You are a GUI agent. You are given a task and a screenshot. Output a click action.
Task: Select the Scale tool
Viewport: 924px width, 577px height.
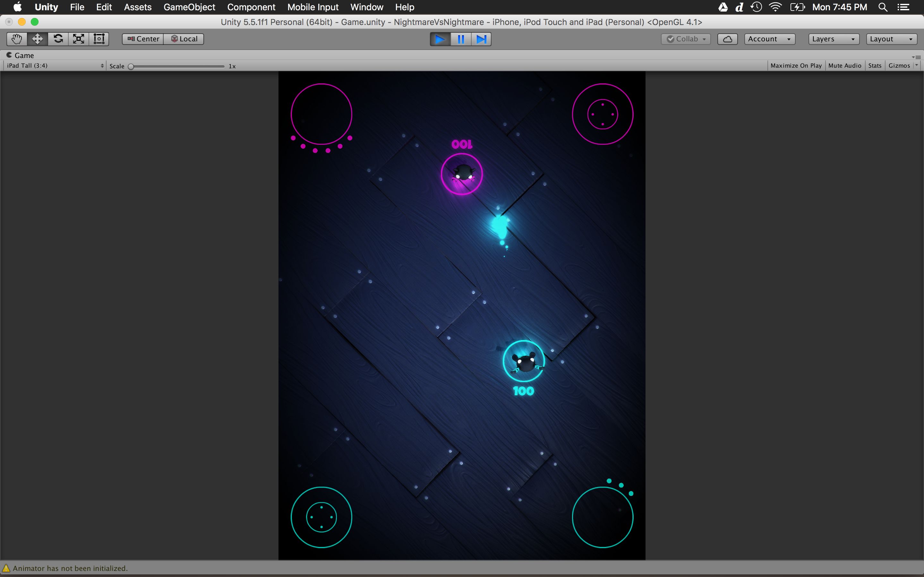pos(79,39)
